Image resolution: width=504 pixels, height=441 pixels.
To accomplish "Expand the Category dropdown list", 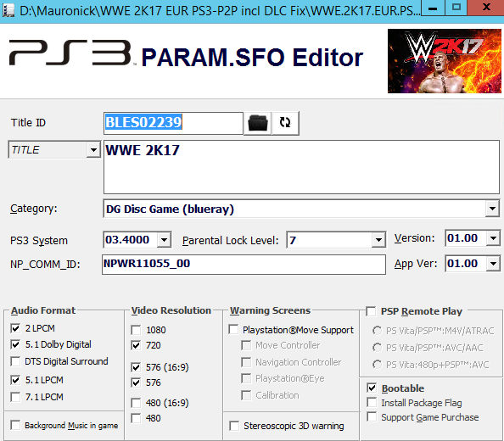I will [492, 209].
